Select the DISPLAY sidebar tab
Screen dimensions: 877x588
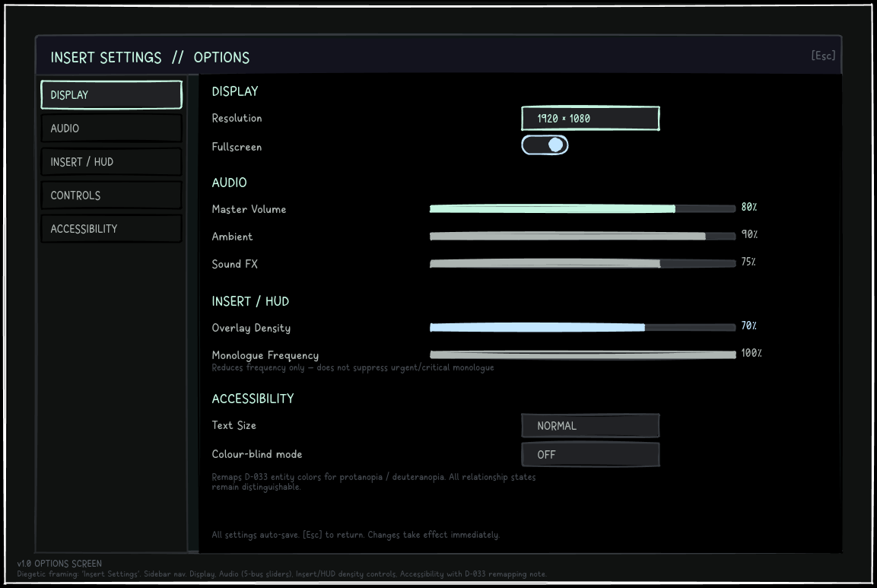point(111,94)
